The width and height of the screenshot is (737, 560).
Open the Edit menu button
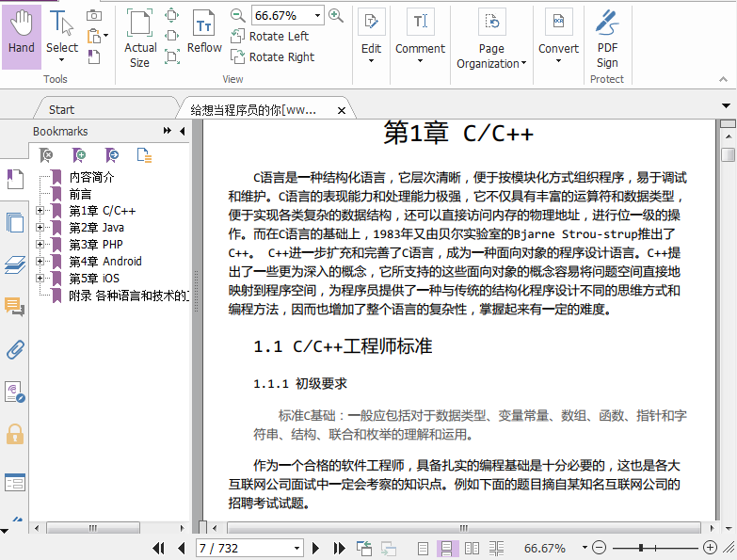pos(371,36)
